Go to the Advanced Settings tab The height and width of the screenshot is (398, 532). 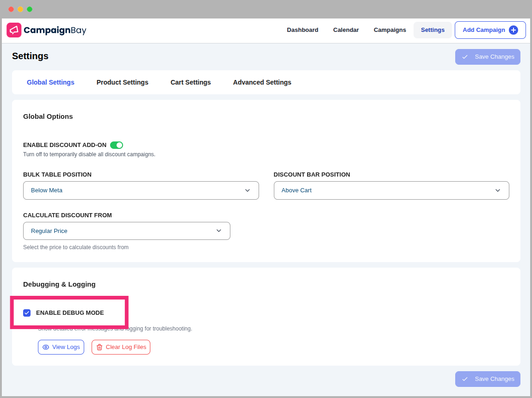tap(262, 82)
